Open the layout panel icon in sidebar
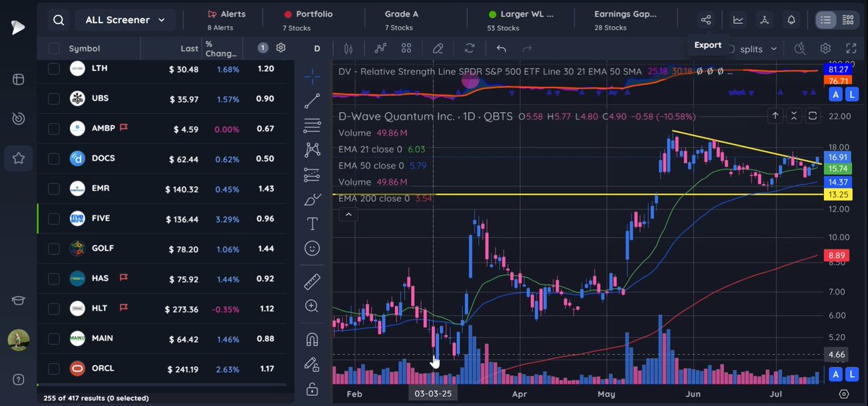The height and width of the screenshot is (406, 868). [x=18, y=79]
